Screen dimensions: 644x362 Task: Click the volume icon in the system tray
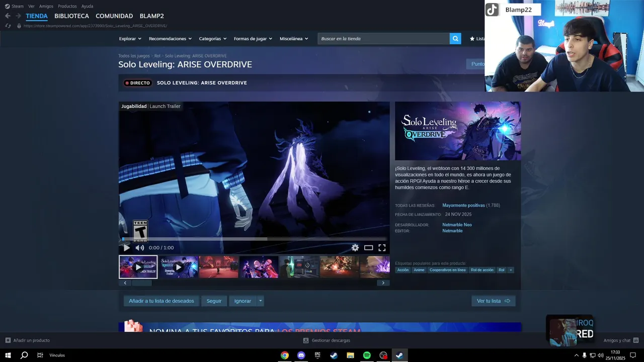pos(600,355)
